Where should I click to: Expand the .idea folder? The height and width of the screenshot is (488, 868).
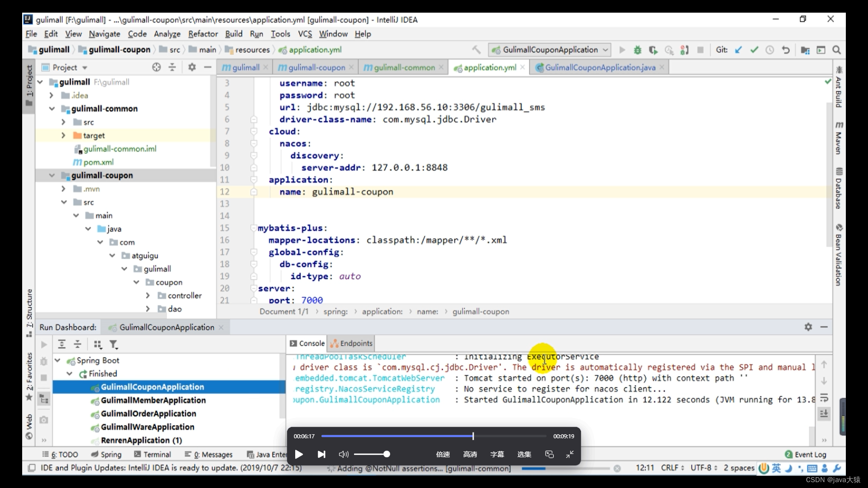coord(51,95)
